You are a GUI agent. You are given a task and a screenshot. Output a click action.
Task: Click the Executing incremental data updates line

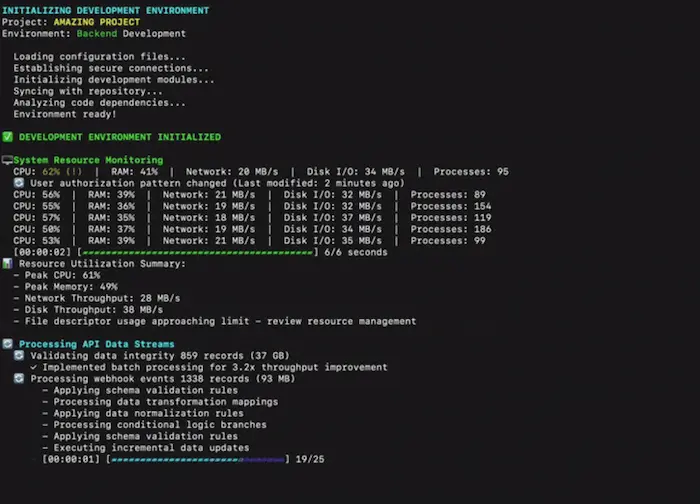145,448
